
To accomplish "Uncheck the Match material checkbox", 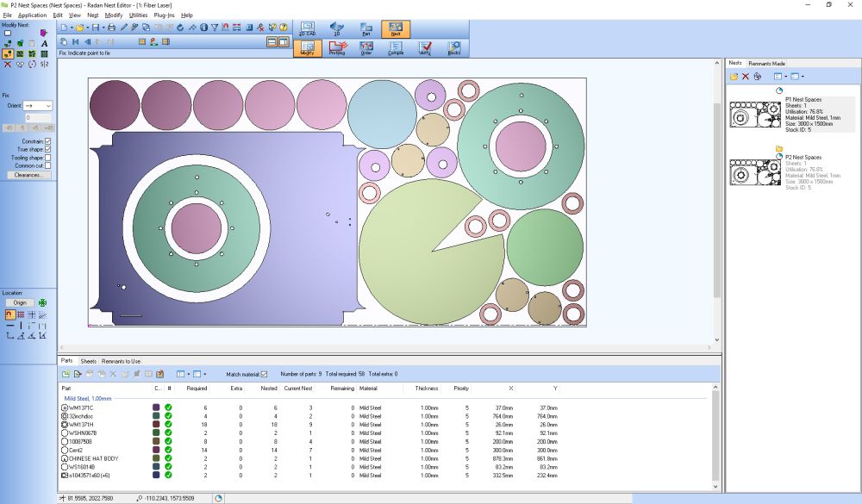I will 264,374.
